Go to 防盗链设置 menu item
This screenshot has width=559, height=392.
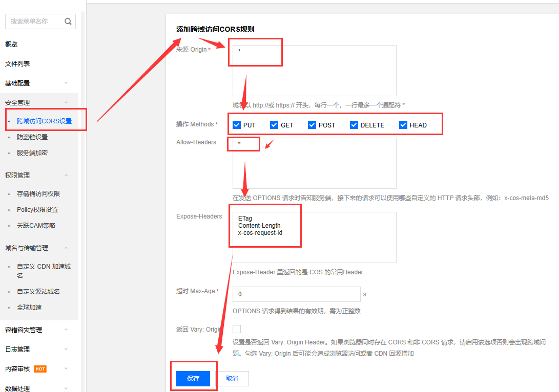tap(32, 137)
